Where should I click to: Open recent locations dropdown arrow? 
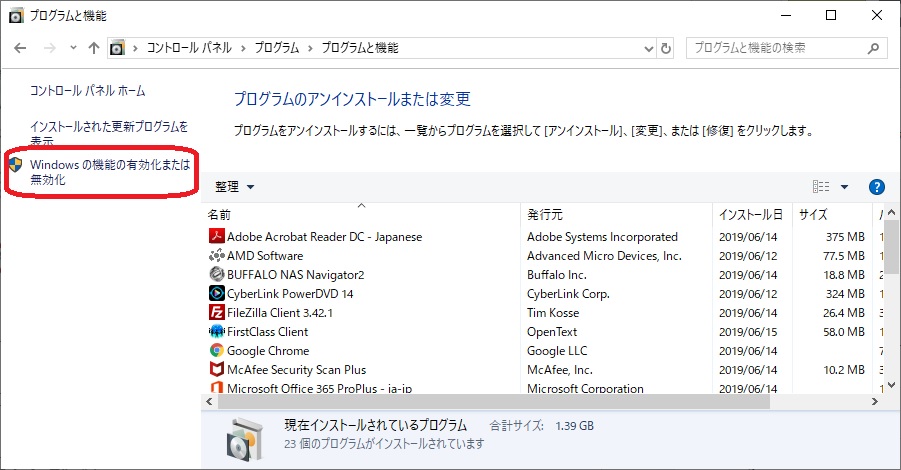tap(73, 48)
